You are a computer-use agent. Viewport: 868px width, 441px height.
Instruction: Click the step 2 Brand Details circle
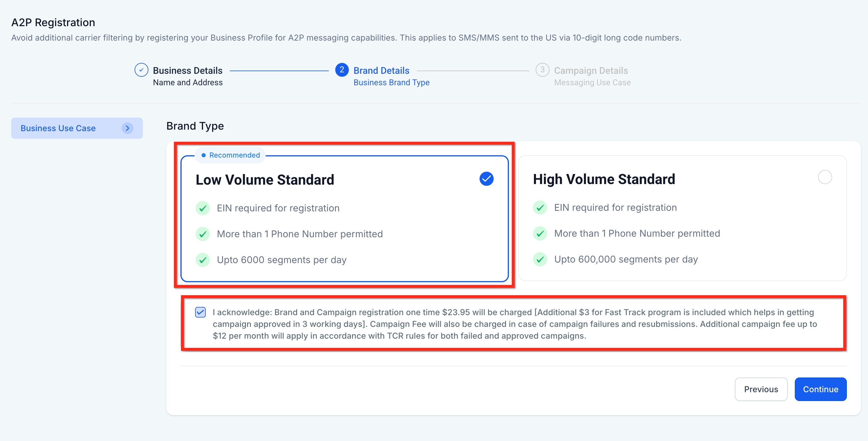tap(342, 70)
